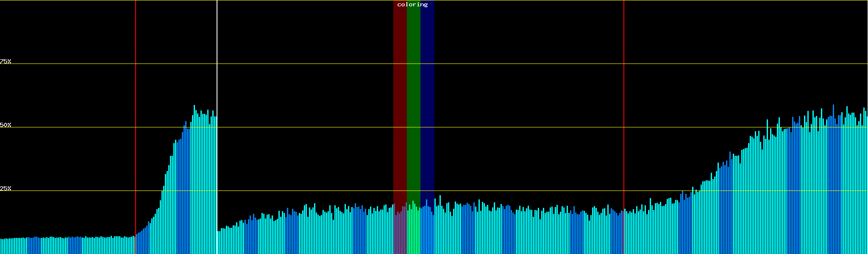Image resolution: width=868 pixels, height=254 pixels.
Task: Click the short bar right of white marker
Action: 218,242
